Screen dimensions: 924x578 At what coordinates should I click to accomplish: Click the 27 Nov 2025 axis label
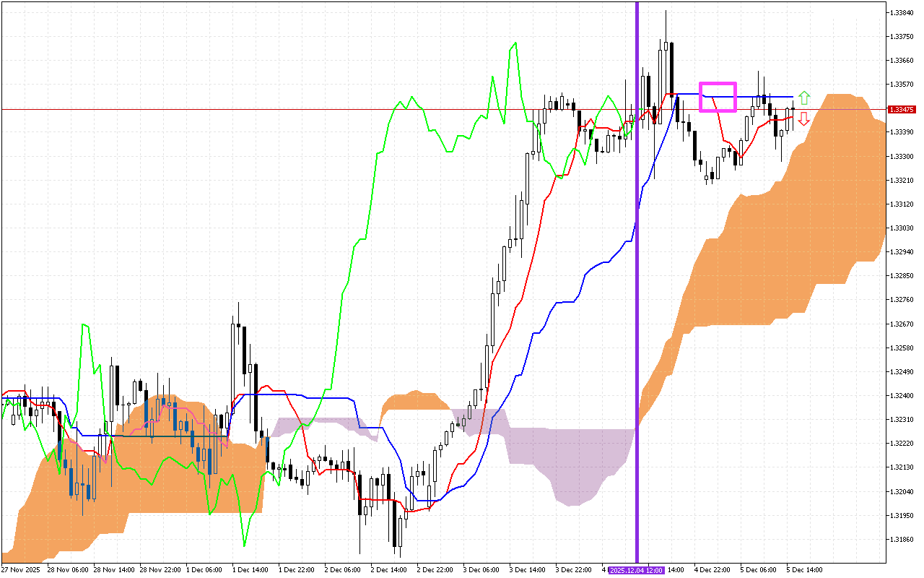coord(19,570)
